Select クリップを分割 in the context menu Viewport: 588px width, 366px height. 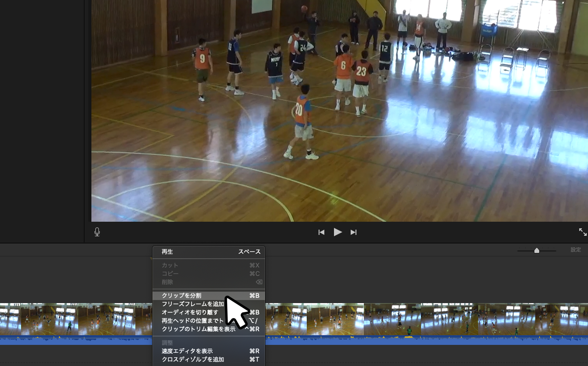click(x=181, y=296)
